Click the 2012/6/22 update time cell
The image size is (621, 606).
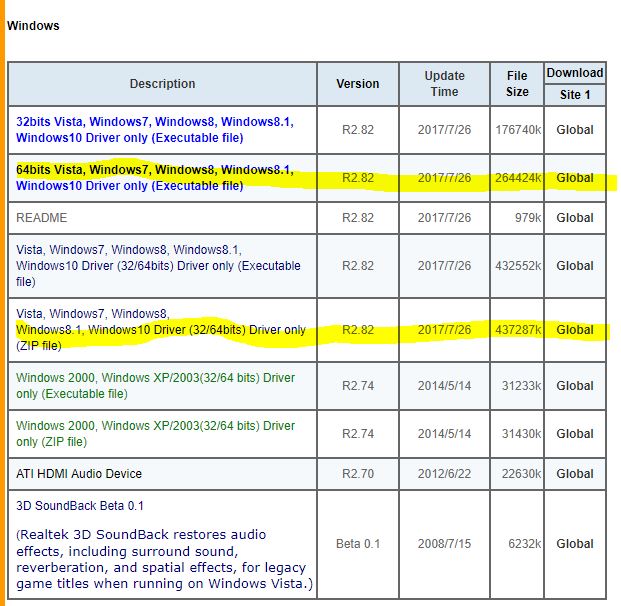444,473
